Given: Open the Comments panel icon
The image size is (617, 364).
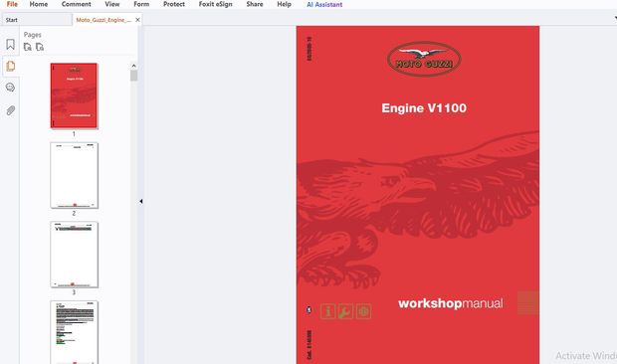Looking at the screenshot, I should point(10,88).
